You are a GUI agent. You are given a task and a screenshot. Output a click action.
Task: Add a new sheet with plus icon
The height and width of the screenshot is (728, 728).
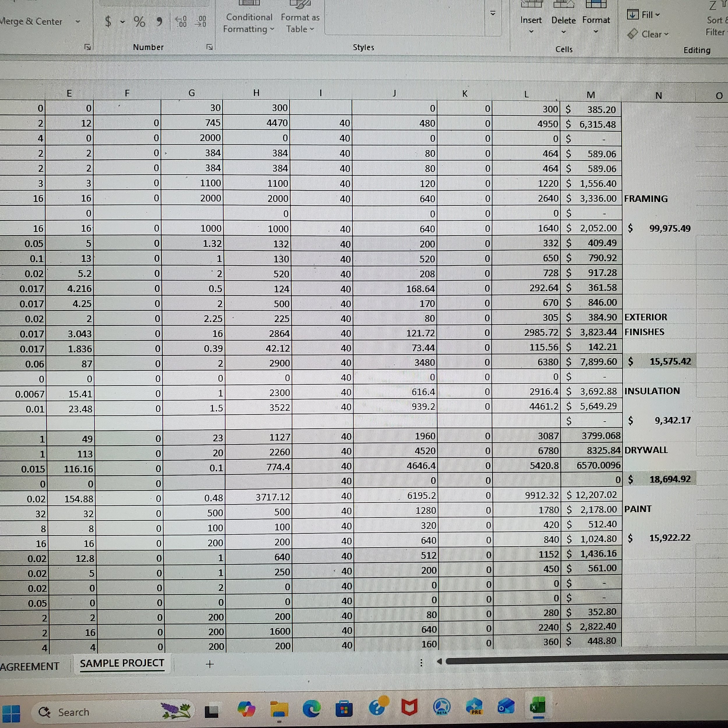(210, 664)
